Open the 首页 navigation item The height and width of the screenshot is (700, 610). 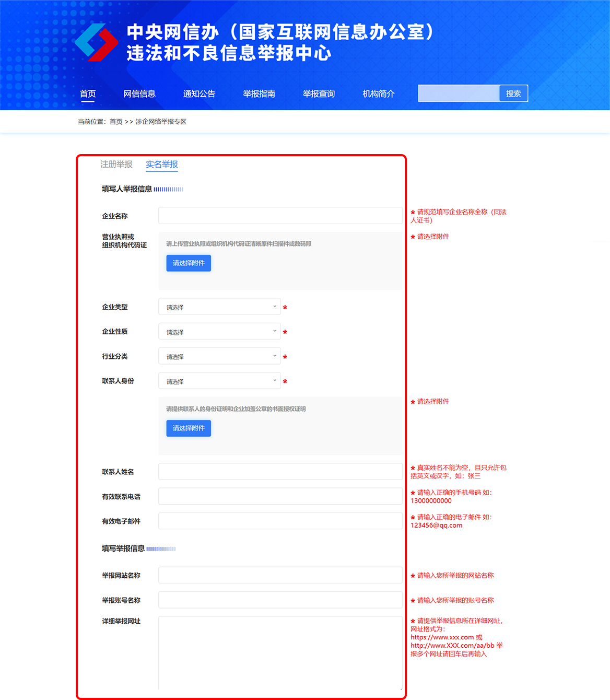88,94
